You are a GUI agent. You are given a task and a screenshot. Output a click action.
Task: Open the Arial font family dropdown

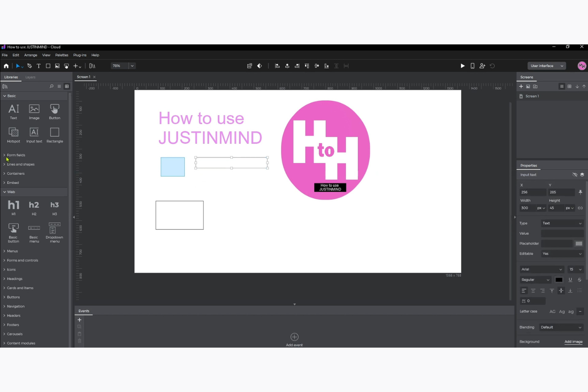coord(542,269)
